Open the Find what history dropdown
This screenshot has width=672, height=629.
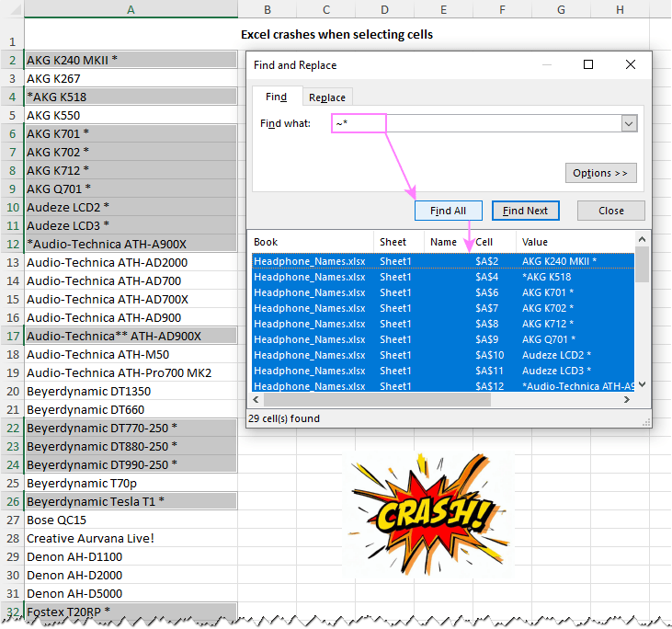pyautogui.click(x=629, y=123)
